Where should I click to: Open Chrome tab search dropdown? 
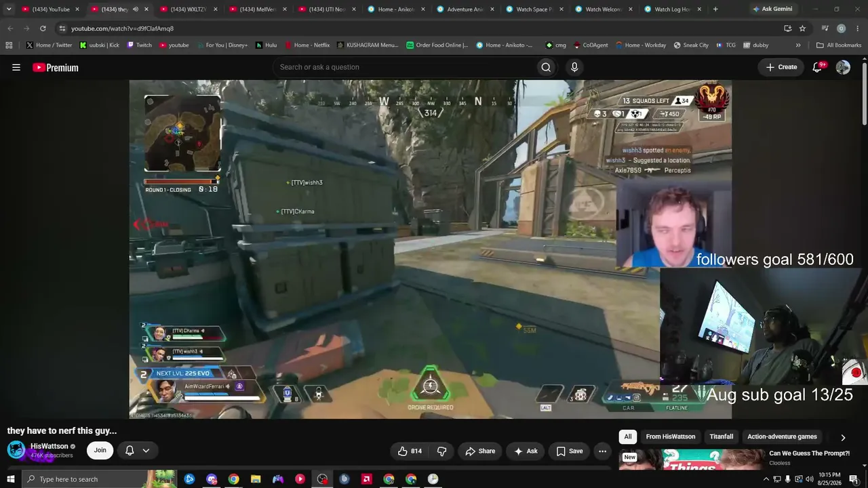pos(9,9)
